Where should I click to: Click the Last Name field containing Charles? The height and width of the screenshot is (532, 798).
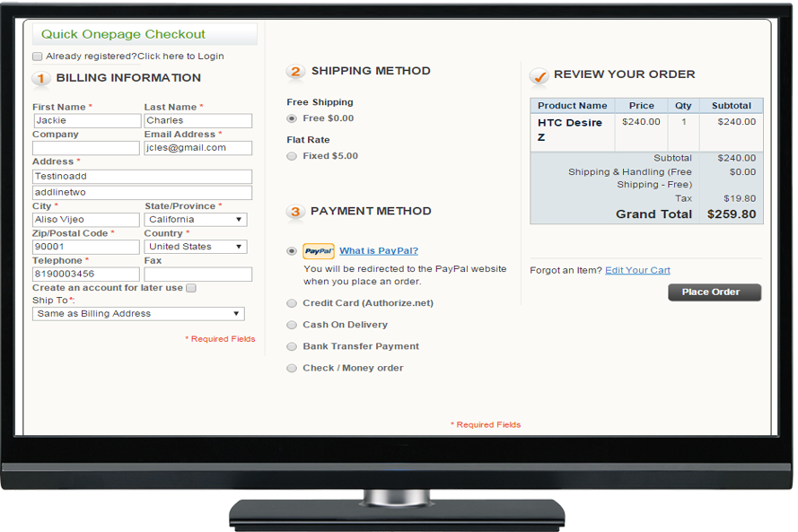[x=198, y=120]
